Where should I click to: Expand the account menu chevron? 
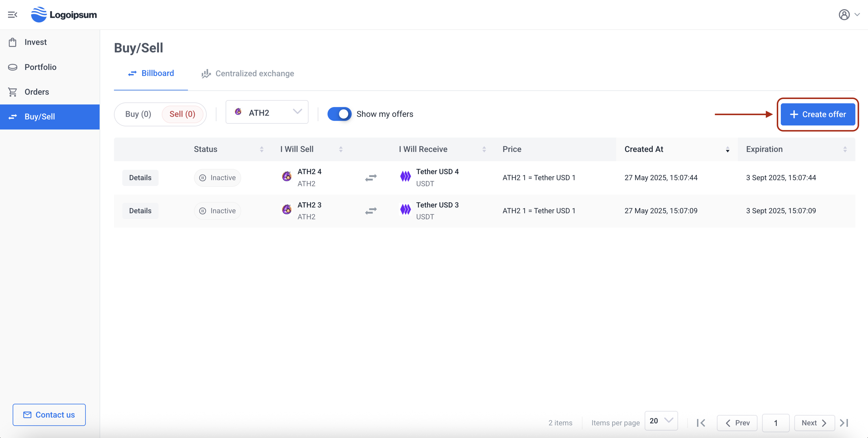point(857,15)
